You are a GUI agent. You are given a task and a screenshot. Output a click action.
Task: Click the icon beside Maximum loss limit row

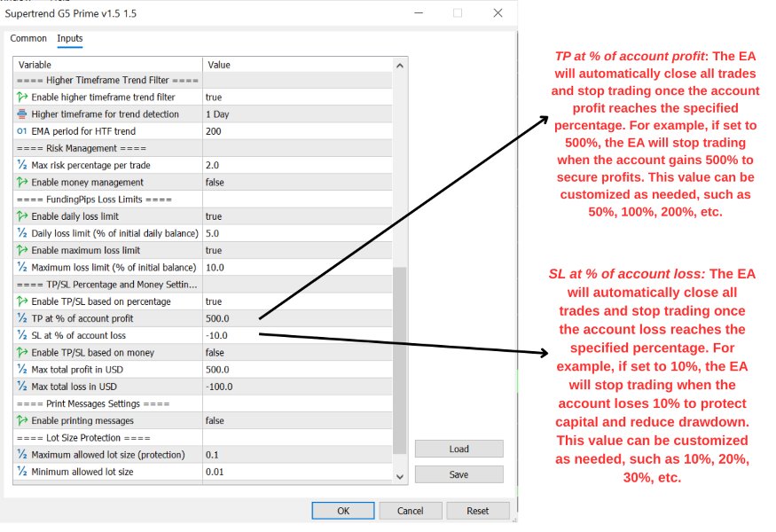(22, 267)
